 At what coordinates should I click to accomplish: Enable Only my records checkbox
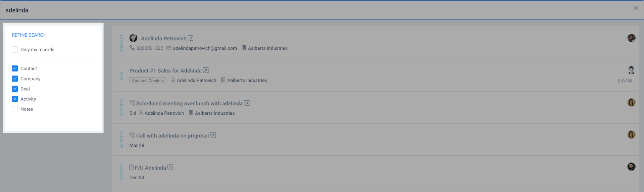pyautogui.click(x=15, y=50)
